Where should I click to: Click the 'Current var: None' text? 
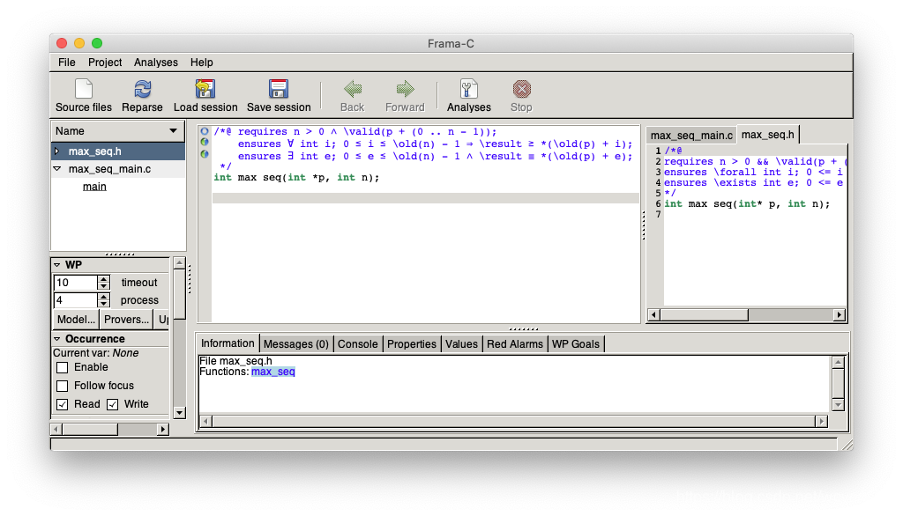click(96, 353)
